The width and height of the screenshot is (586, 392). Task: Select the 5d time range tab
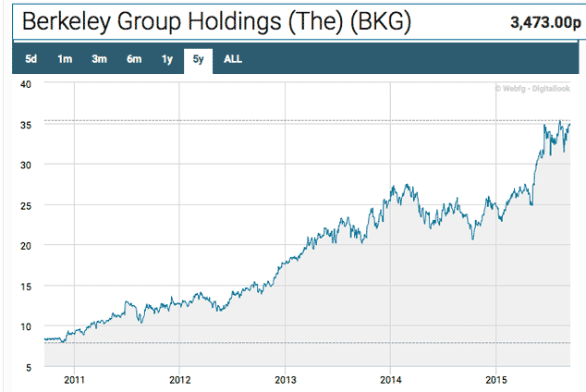[x=31, y=60]
